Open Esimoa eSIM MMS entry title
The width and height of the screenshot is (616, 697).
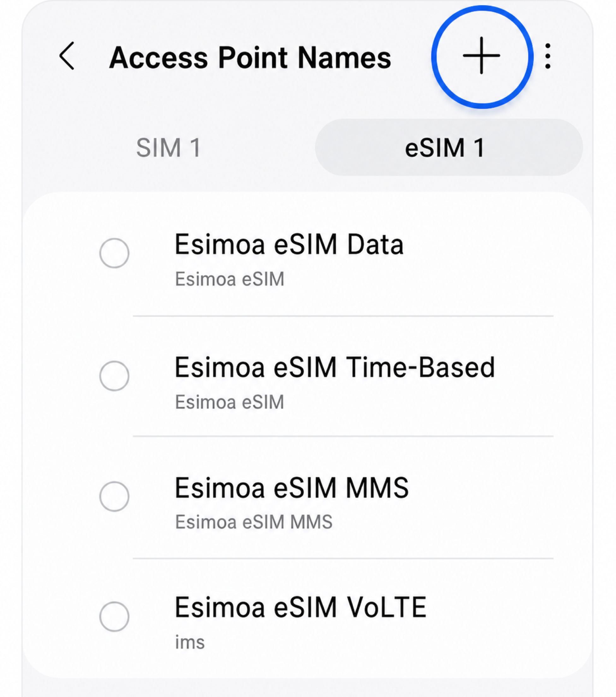[x=292, y=488]
